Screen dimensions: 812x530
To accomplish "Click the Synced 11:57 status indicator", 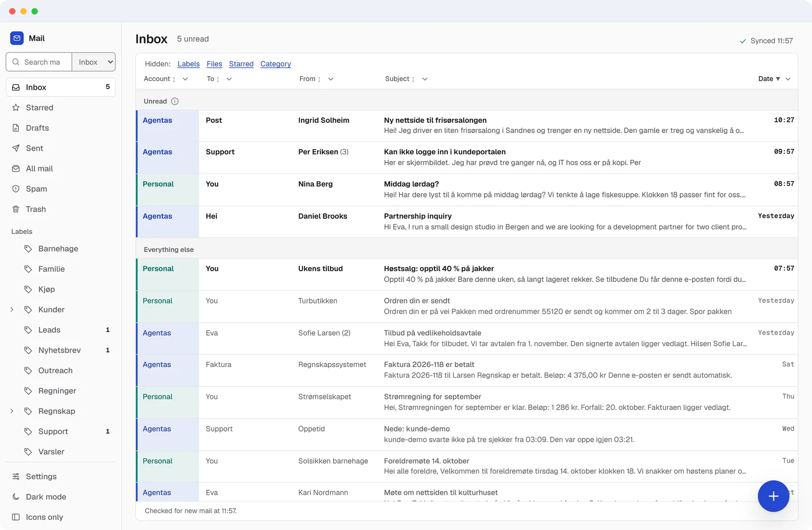I will 766,41.
